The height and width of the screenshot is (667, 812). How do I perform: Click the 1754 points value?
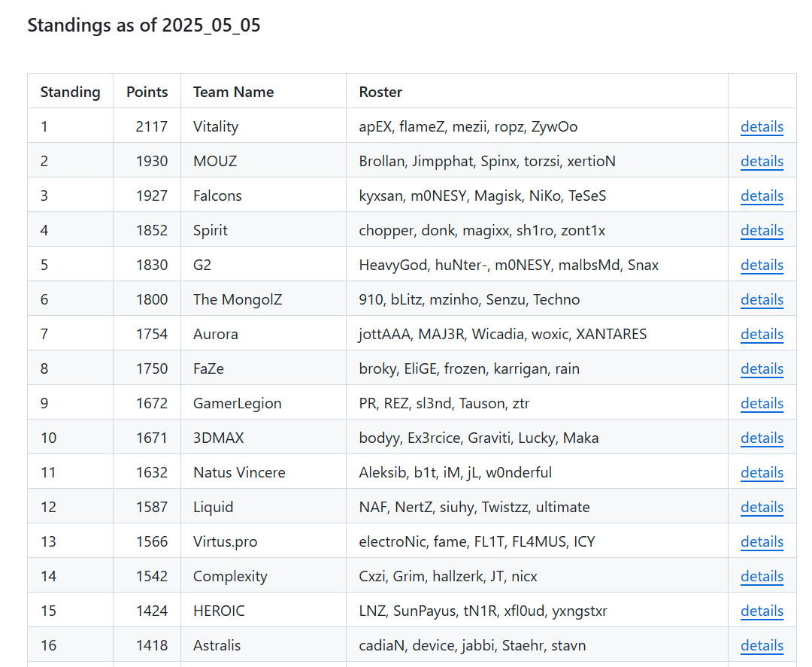click(x=152, y=334)
